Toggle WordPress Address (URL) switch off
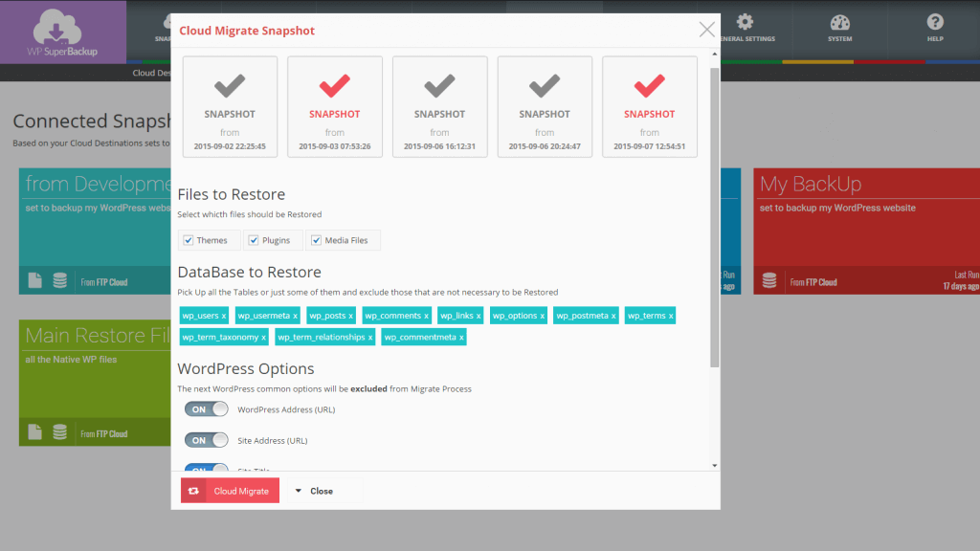The image size is (980, 551). coord(207,409)
